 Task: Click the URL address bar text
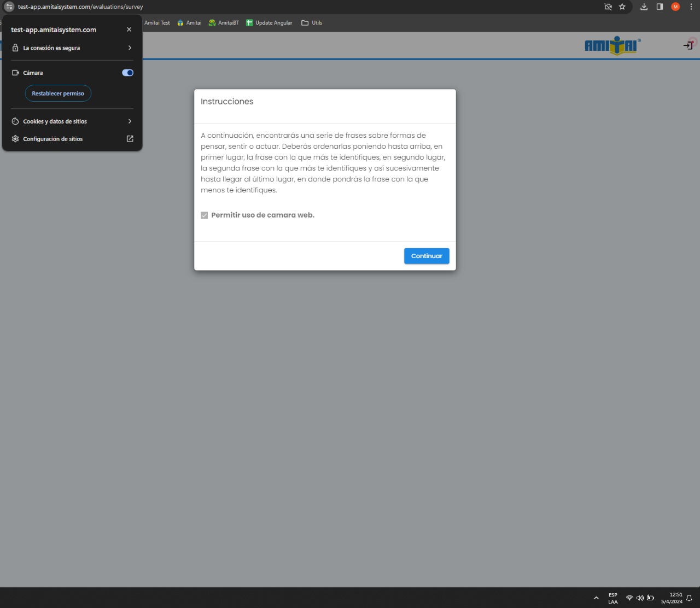pyautogui.click(x=80, y=7)
